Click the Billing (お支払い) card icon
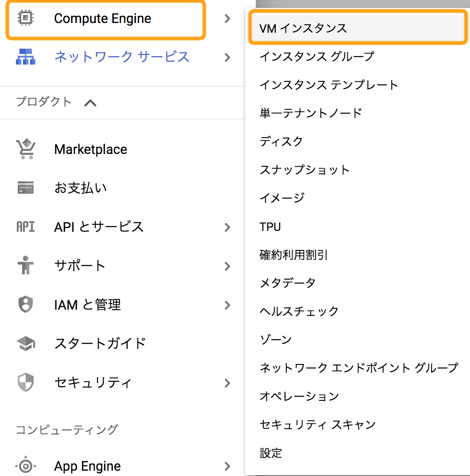The height and width of the screenshot is (476, 470). point(25,188)
